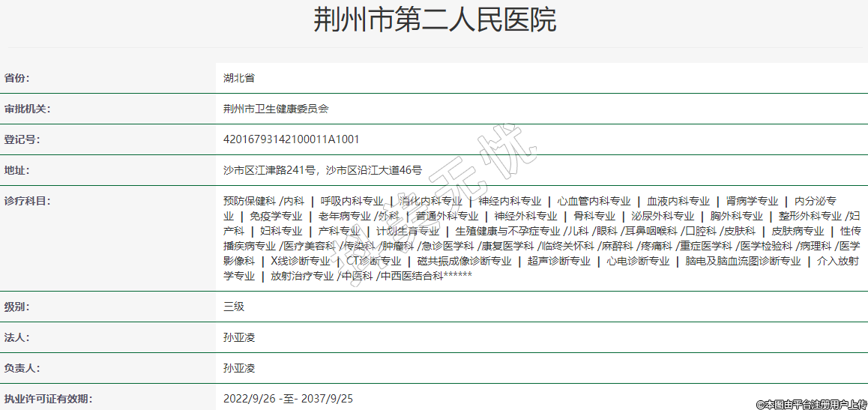This screenshot has height=410, width=868.
Task: Click the 三级 level value
Action: 234,307
